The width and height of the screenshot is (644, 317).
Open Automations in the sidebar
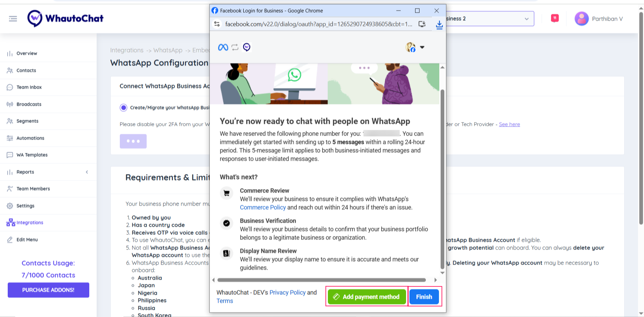(x=30, y=138)
